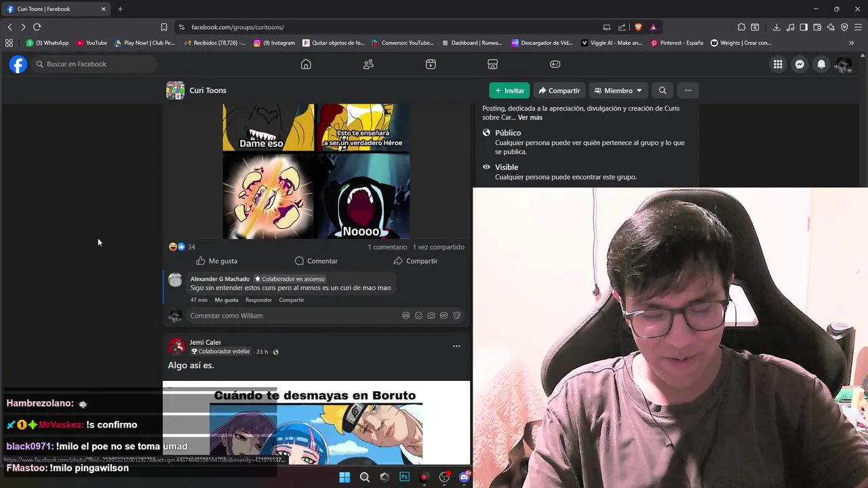Insert a GIF in the comment box
Viewport: 868px width, 488px height.
point(444,316)
